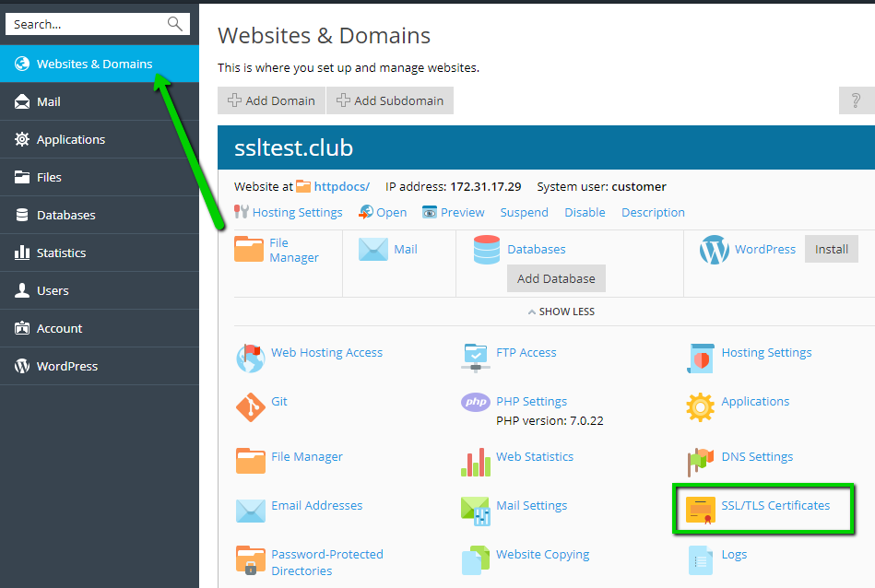This screenshot has height=588, width=875.
Task: Click the question mark help button
Action: 857,100
